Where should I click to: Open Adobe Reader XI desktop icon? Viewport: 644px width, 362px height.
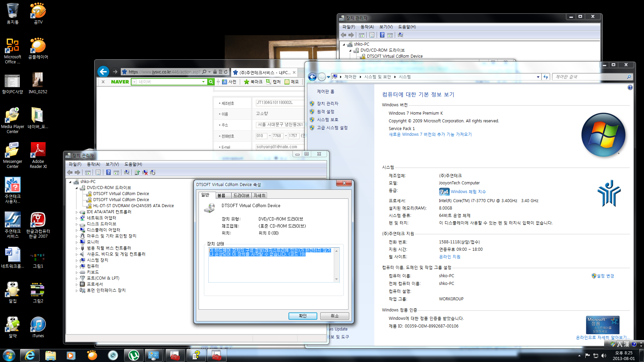click(38, 155)
